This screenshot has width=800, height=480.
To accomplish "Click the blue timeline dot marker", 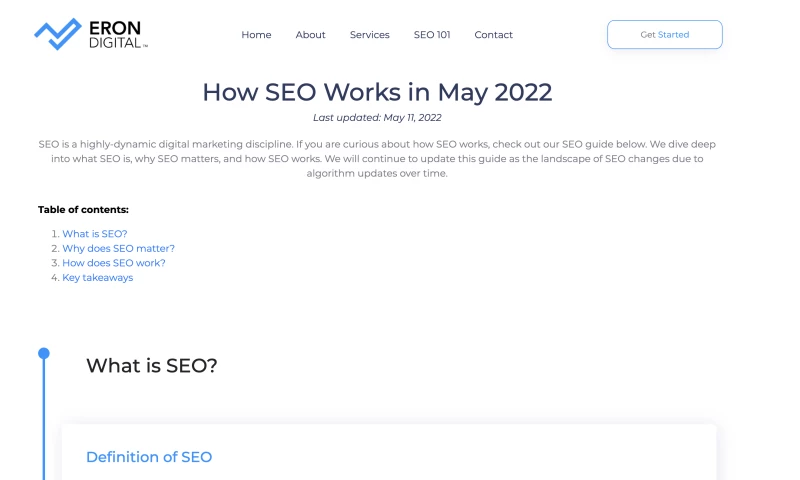I will [x=43, y=353].
